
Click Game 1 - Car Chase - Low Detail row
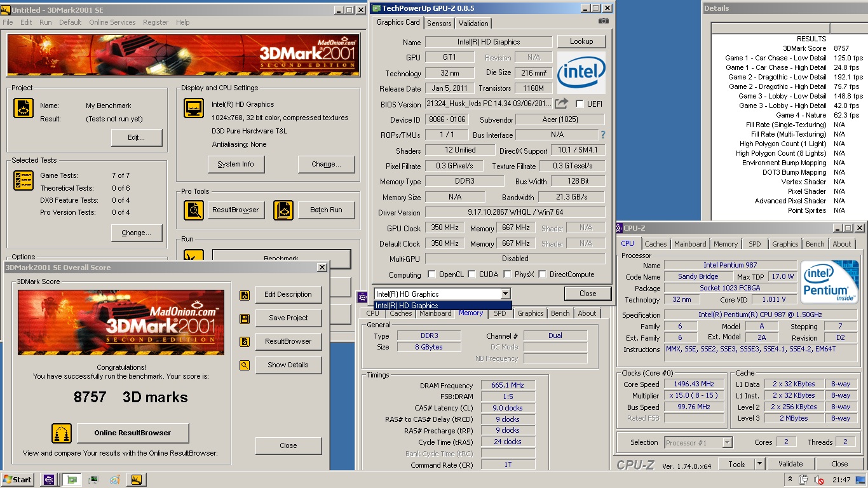[x=788, y=58]
